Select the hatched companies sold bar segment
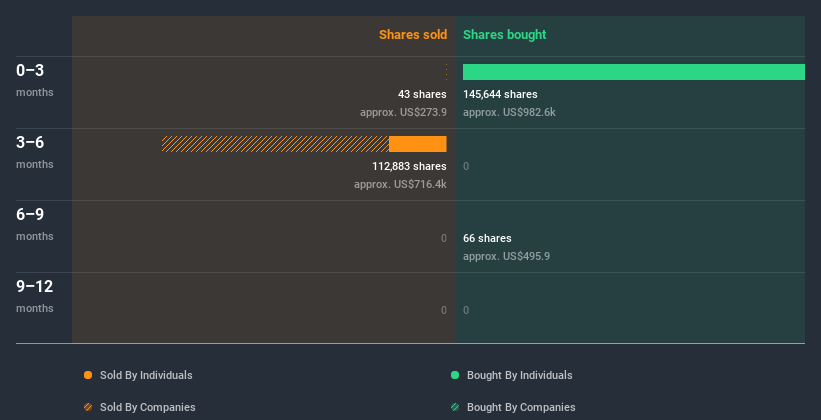The image size is (821, 420). 275,144
